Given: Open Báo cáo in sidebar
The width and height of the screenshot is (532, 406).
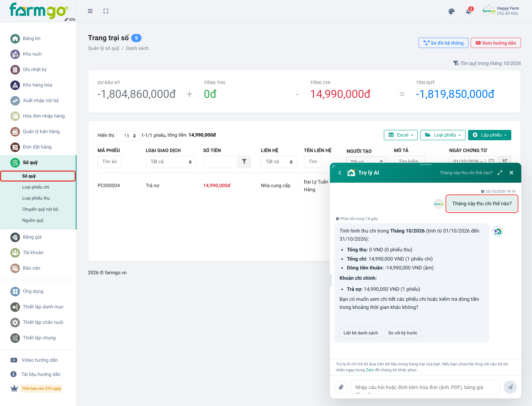Looking at the screenshot, I should (x=31, y=268).
